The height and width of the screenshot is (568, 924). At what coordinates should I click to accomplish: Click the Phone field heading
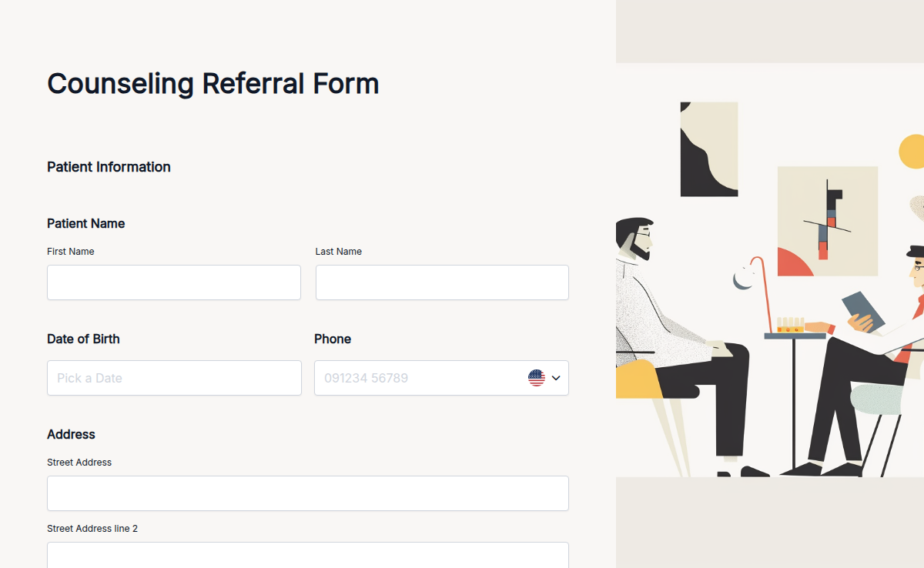[x=333, y=339]
